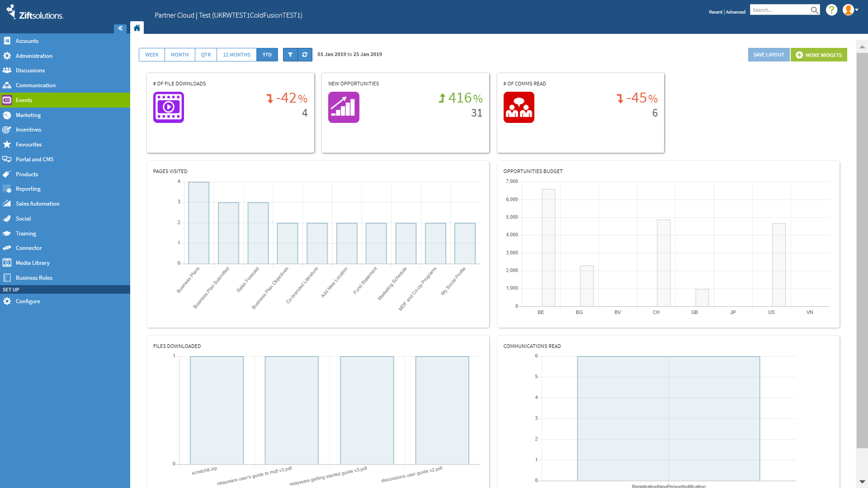868x488 pixels.
Task: Open the help question mark icon
Action: (x=831, y=10)
